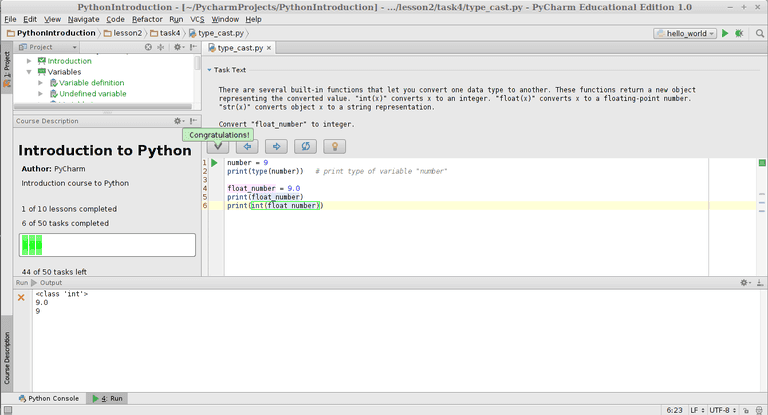The width and height of the screenshot is (768, 415).
Task: Run hello_world with green play toolbar icon
Action: [x=725, y=33]
